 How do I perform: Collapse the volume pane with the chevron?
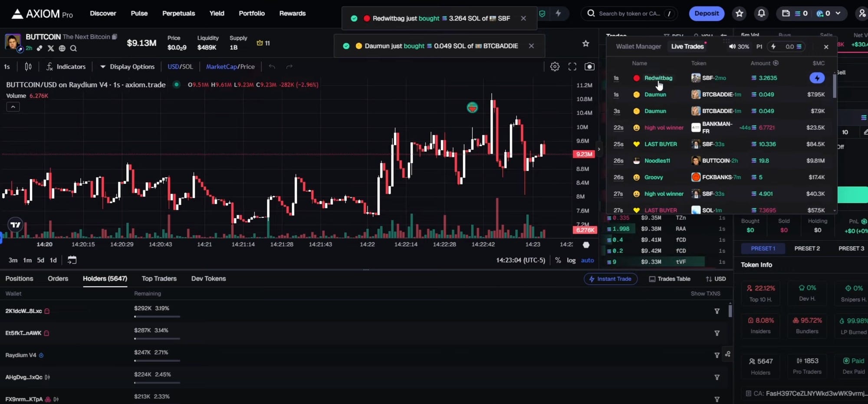pyautogui.click(x=13, y=106)
